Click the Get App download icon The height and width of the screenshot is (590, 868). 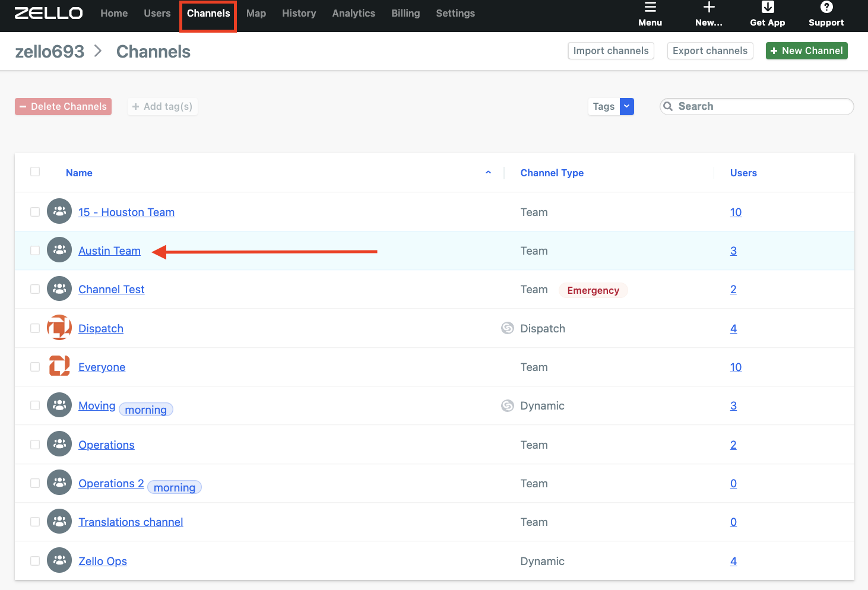(768, 7)
